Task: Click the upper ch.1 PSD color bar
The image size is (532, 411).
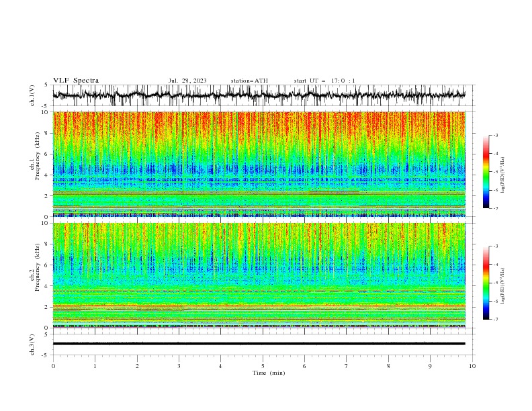Action: coord(486,171)
